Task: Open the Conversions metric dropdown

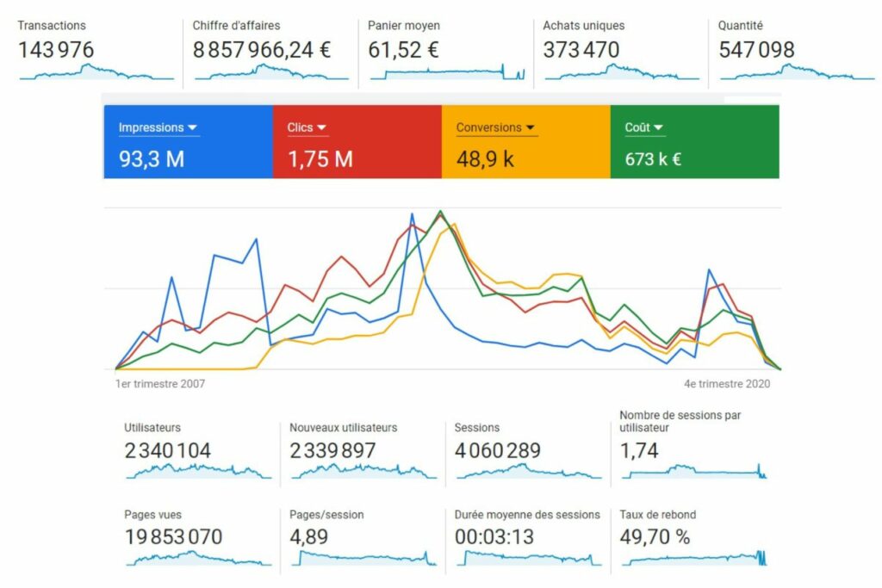Action: coord(495,127)
